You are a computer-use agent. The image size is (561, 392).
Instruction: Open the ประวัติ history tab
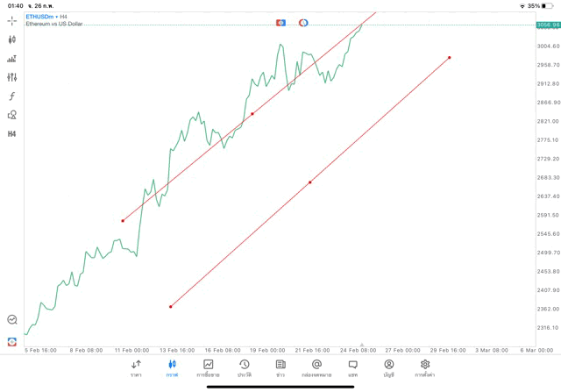pyautogui.click(x=244, y=368)
